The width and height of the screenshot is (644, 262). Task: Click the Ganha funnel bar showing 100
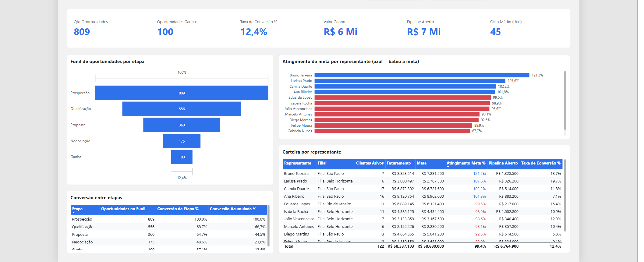pyautogui.click(x=182, y=157)
